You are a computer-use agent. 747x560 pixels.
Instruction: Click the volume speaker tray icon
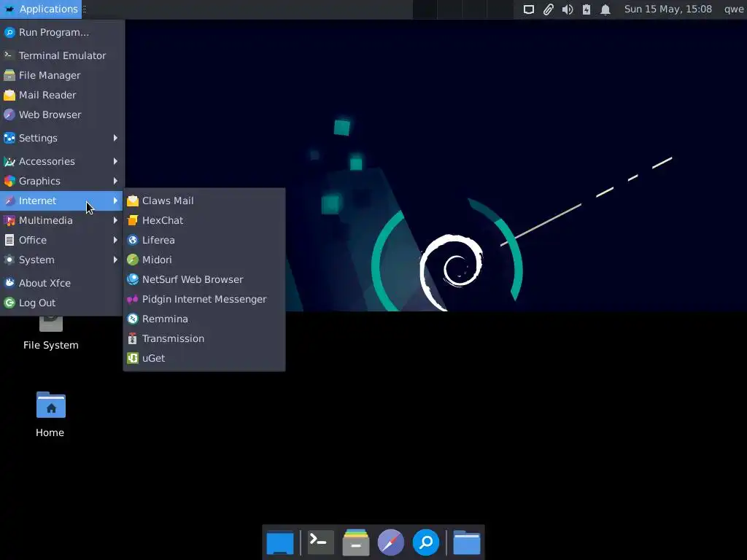pos(568,9)
